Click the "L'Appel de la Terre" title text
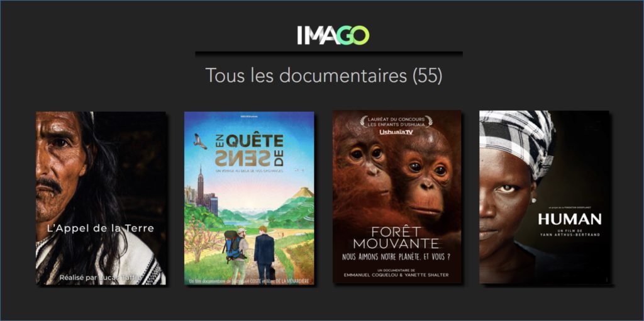Image resolution: width=644 pixels, height=321 pixels. click(x=101, y=228)
